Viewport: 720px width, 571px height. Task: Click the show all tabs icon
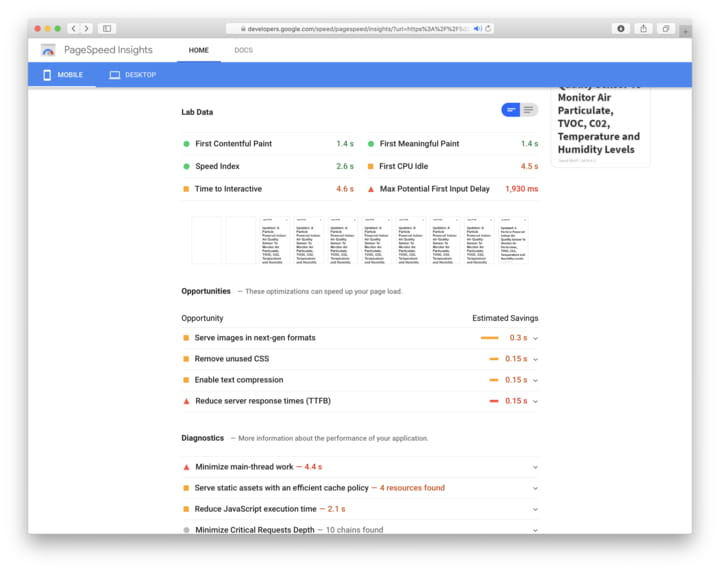[666, 28]
